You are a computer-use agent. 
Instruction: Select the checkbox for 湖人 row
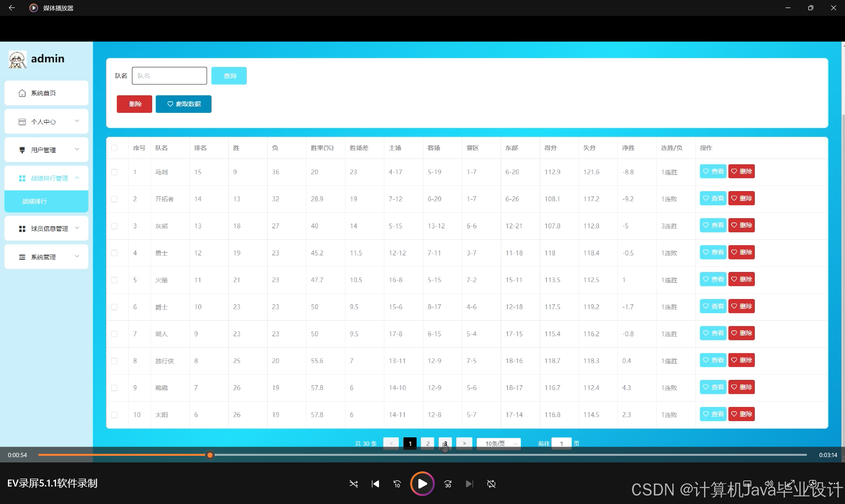tap(114, 334)
